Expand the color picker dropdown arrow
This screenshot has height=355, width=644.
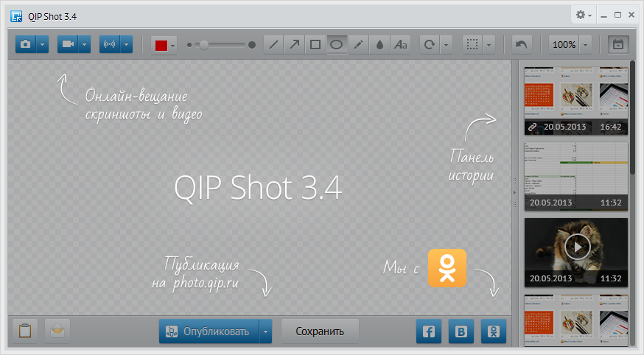click(x=173, y=46)
